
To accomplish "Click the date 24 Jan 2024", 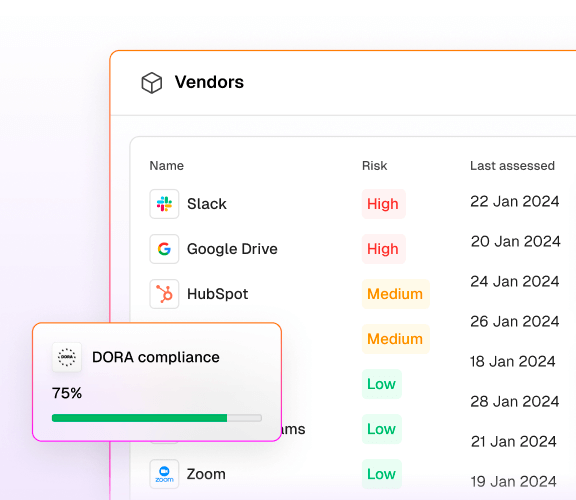I will tap(515, 281).
